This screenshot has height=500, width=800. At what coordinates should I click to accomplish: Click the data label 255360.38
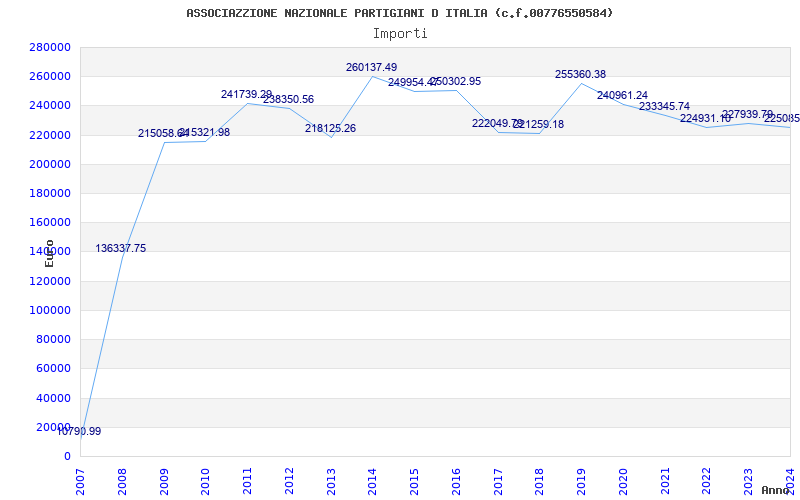click(x=581, y=74)
